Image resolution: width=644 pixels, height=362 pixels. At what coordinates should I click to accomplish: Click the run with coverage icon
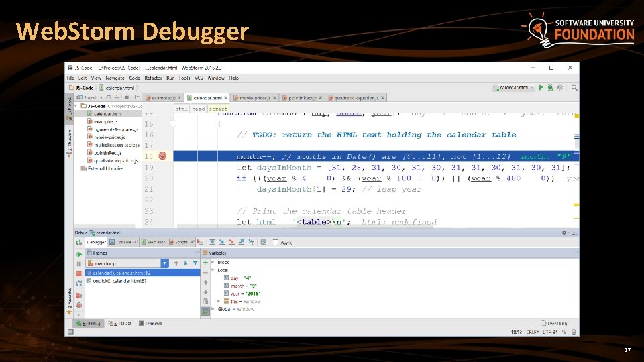(x=559, y=87)
